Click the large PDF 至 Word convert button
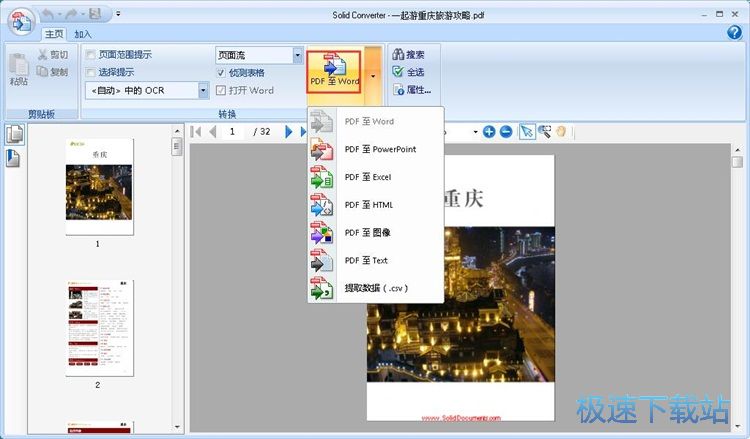Screen dimensions: 750x439 tap(334, 68)
